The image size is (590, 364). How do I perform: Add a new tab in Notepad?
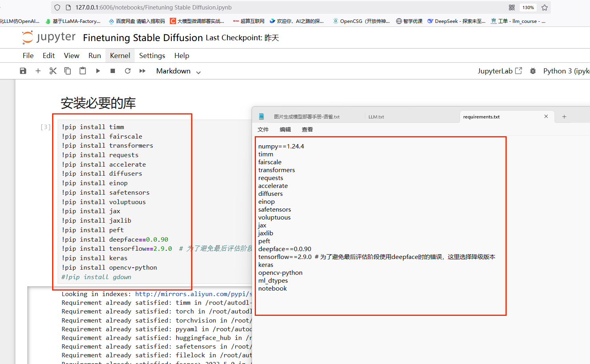[x=564, y=116]
